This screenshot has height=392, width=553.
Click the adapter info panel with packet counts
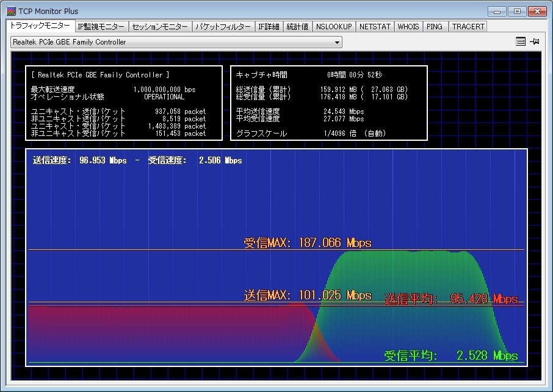coord(123,103)
